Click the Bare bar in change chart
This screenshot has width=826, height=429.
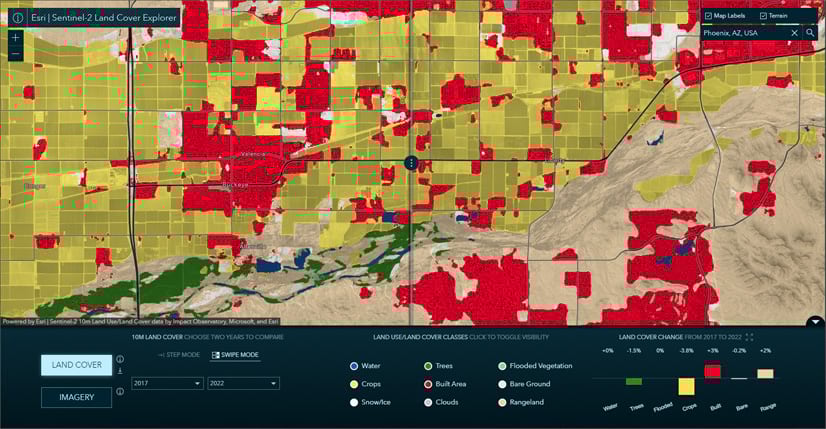coord(739,378)
